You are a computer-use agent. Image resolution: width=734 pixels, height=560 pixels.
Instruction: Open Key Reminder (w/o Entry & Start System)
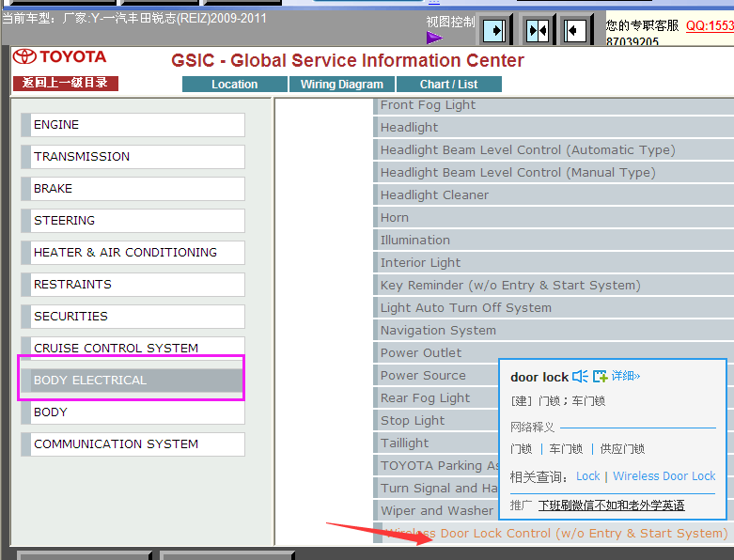(554, 285)
